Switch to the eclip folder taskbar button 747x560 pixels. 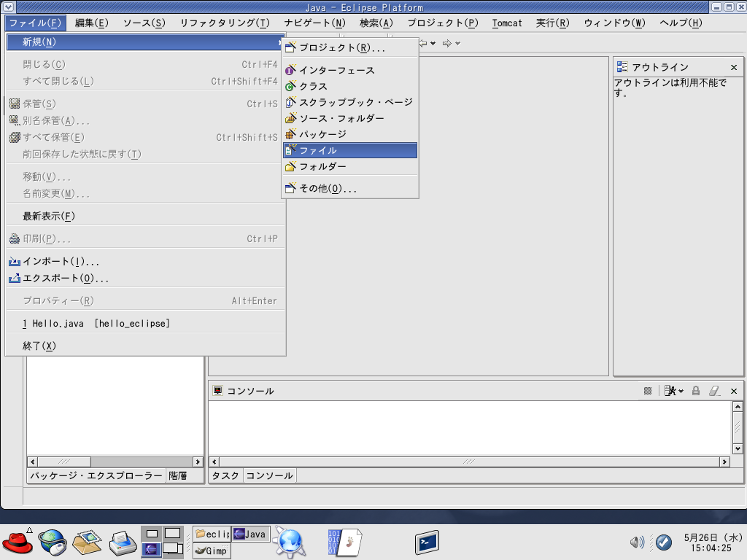(x=212, y=534)
